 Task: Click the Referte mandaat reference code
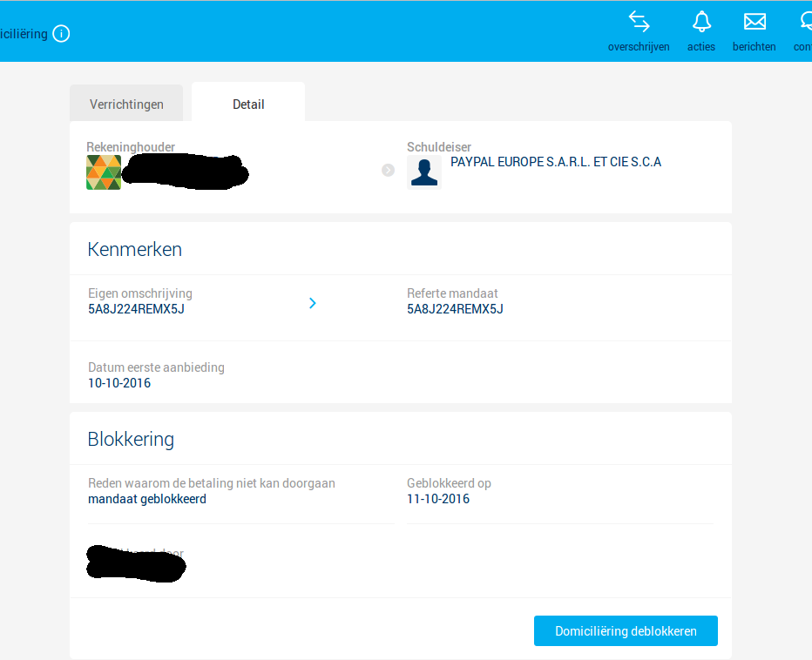[x=455, y=309]
